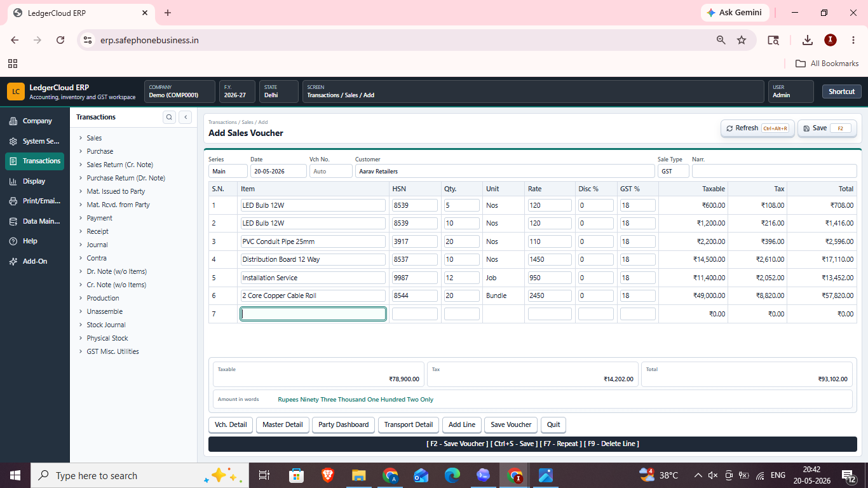Open Vch. Detail
This screenshot has width=868, height=488.
pos(231,424)
